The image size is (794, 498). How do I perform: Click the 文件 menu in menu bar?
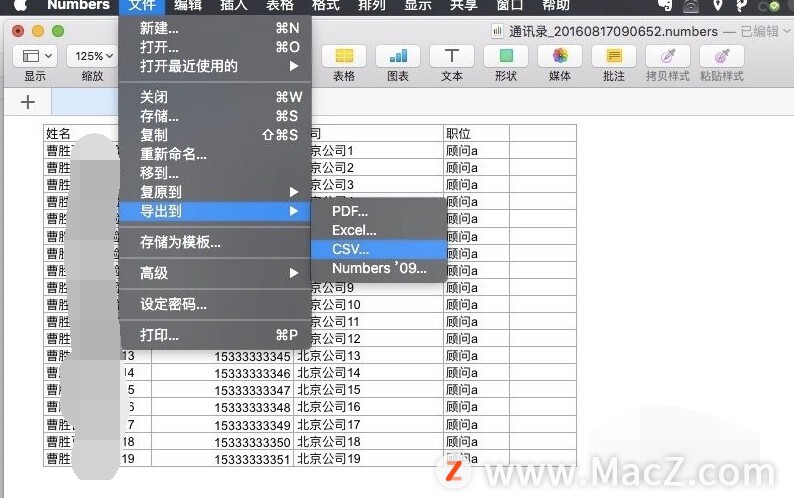[x=142, y=5]
